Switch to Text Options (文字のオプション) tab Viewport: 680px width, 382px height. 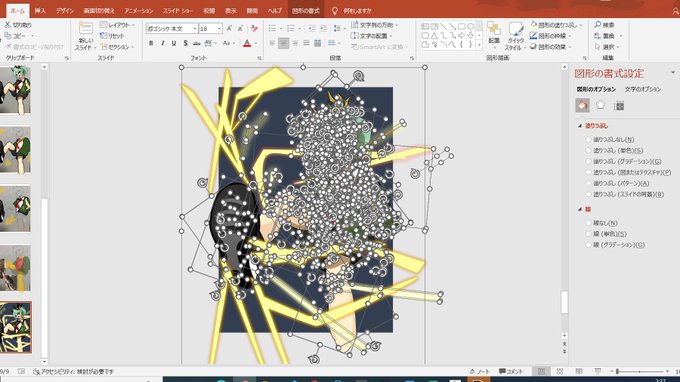(643, 89)
